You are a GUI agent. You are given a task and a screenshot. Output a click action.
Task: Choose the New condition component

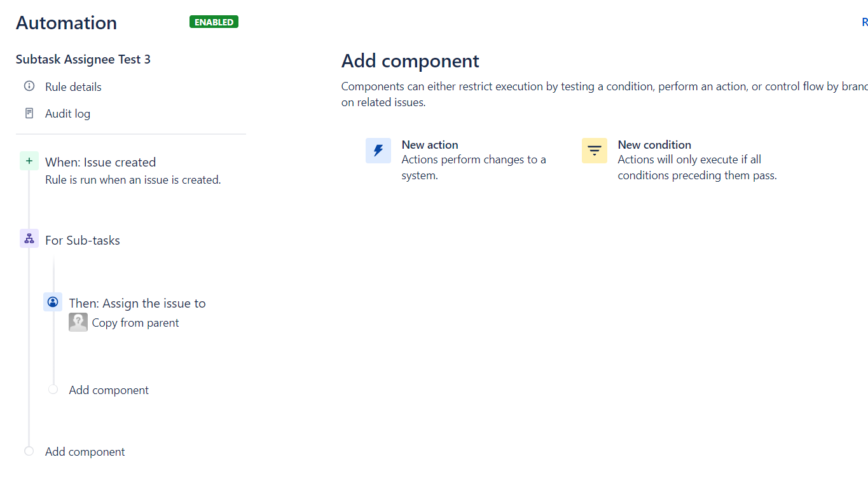point(654,145)
